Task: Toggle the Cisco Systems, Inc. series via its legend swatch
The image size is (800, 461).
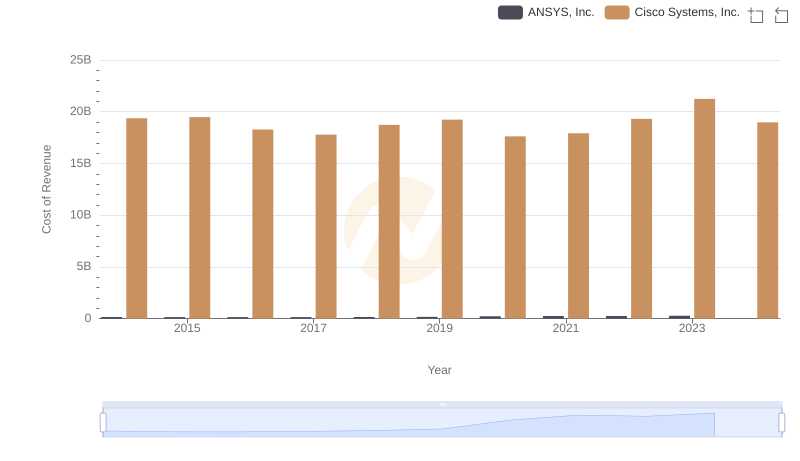Action: pos(617,13)
